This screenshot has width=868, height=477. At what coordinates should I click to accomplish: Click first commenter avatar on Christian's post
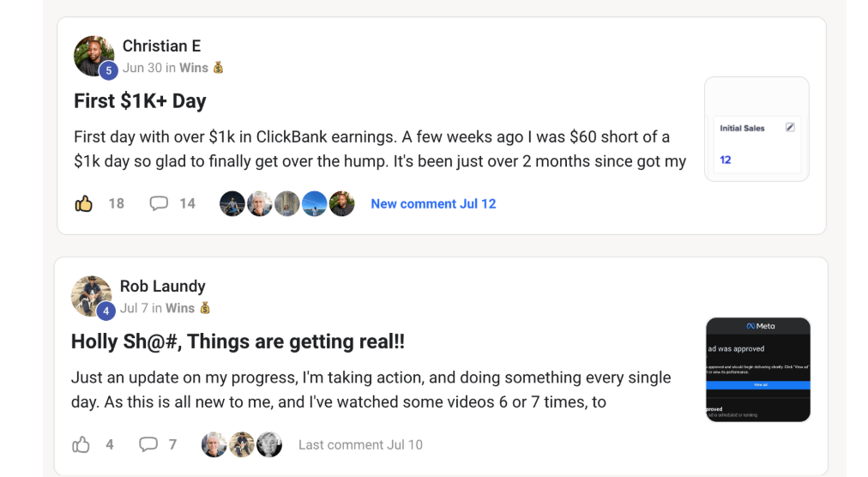[x=232, y=203]
